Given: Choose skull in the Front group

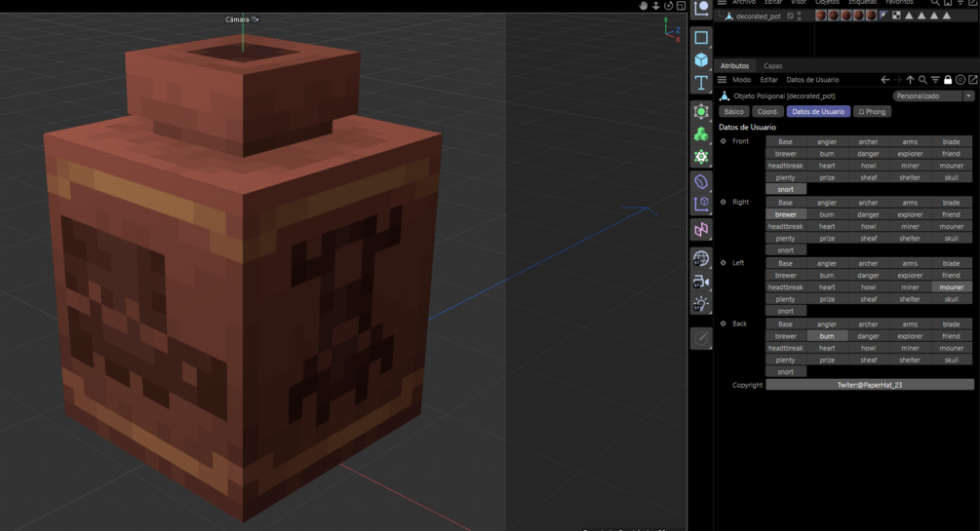Looking at the screenshot, I should [x=952, y=177].
